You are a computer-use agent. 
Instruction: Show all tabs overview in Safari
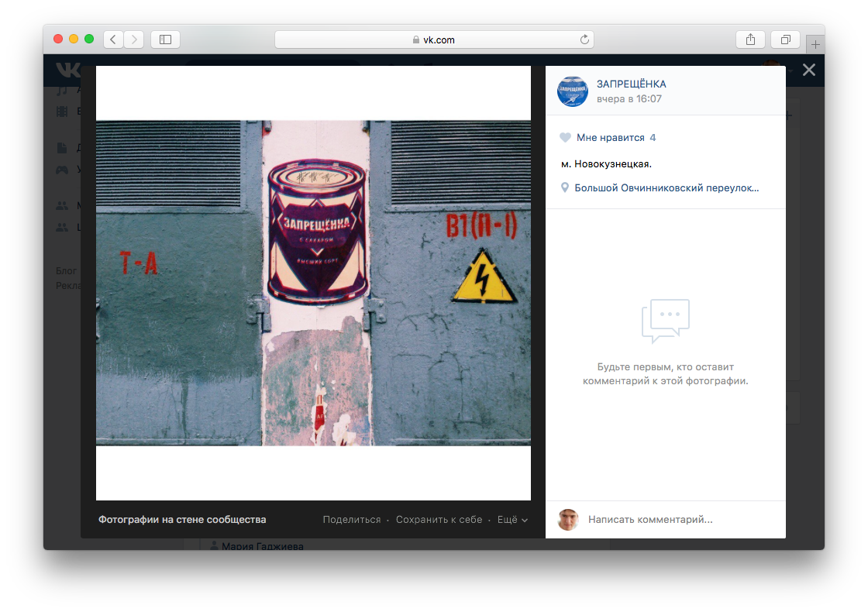785,39
